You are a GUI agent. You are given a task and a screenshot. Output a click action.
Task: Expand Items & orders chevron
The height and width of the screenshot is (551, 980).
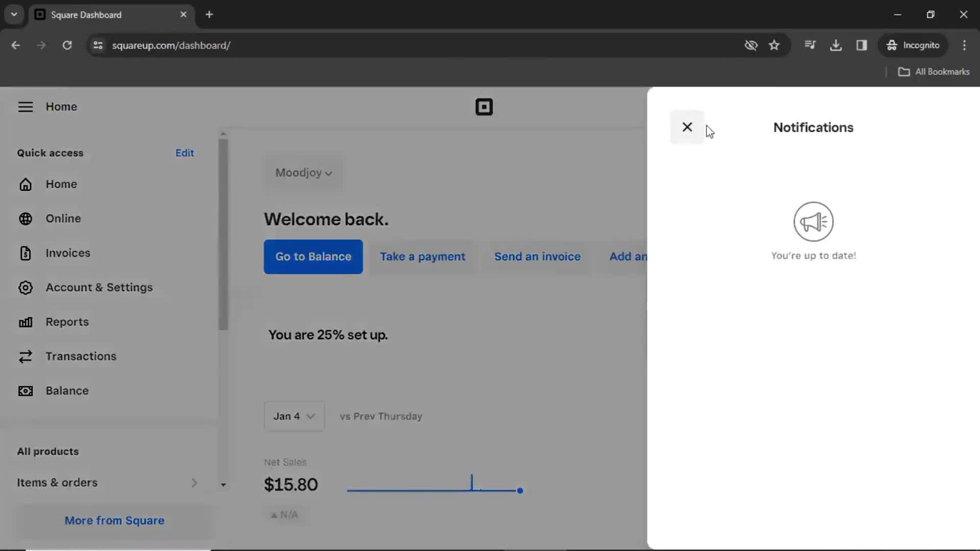pyautogui.click(x=194, y=483)
